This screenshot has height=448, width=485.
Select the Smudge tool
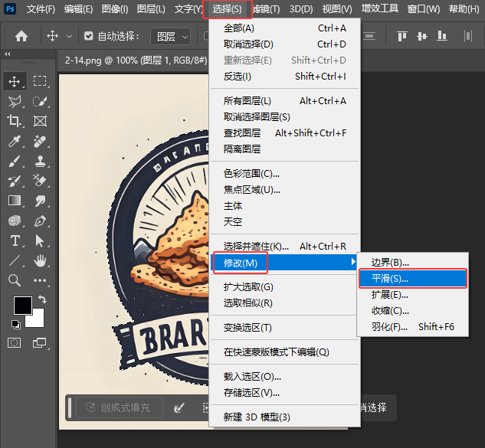click(x=40, y=201)
